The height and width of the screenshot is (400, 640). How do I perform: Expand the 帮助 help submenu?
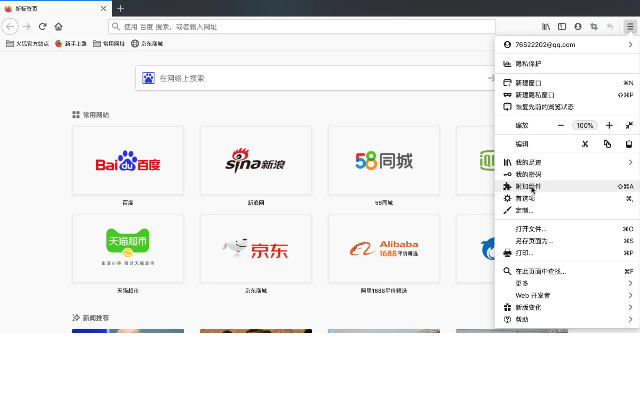pos(630,319)
